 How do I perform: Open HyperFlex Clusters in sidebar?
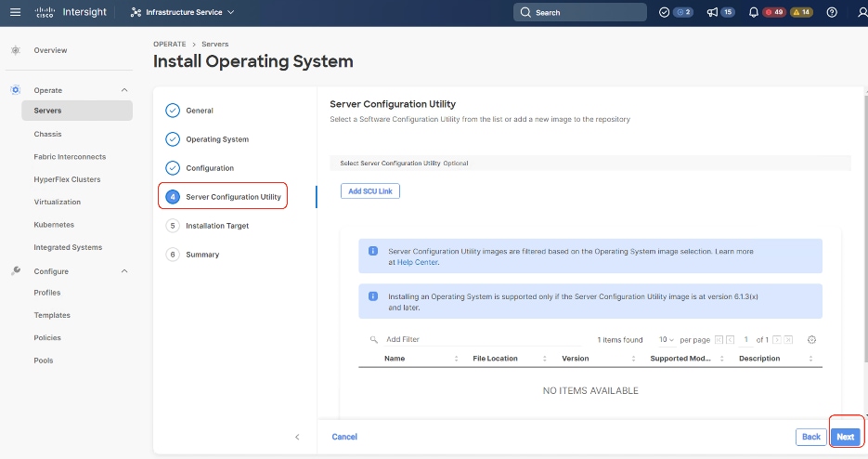tap(67, 179)
